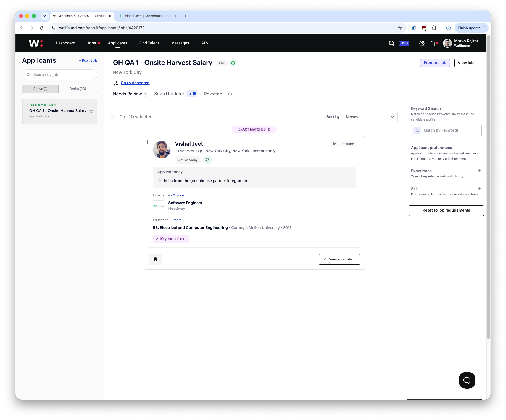506x420 pixels.
Task: Click the View application button
Action: pos(339,259)
